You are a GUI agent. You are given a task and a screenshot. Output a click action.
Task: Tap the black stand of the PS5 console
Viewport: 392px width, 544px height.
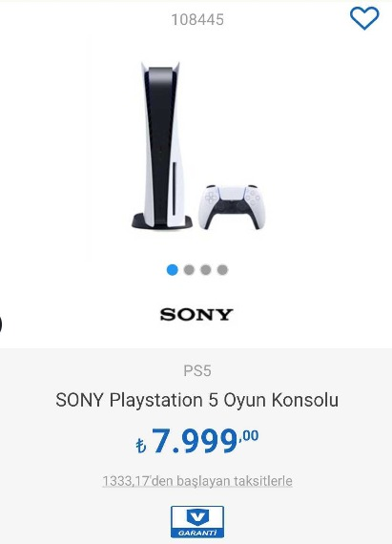pos(162,221)
